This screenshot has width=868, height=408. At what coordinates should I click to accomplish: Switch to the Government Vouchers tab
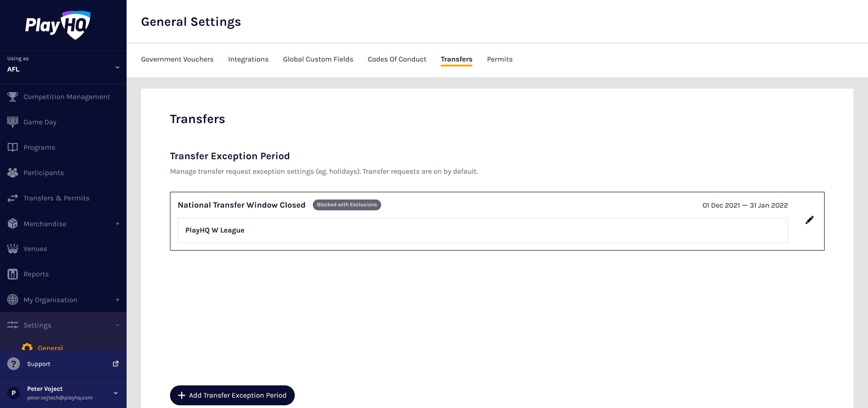click(x=177, y=59)
